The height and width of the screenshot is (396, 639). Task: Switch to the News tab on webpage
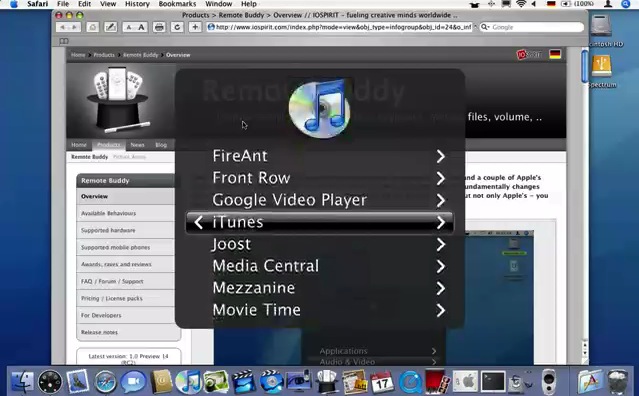pyautogui.click(x=137, y=145)
